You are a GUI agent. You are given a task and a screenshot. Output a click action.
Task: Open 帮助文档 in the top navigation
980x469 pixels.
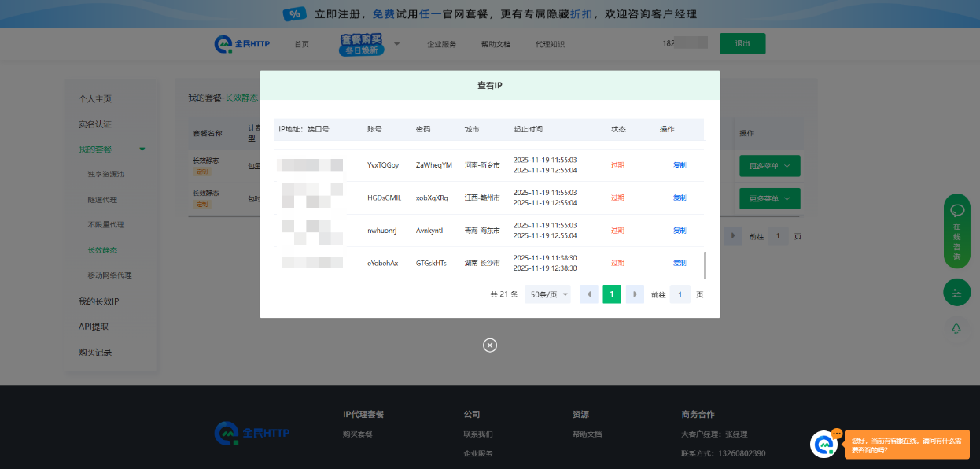coord(496,44)
